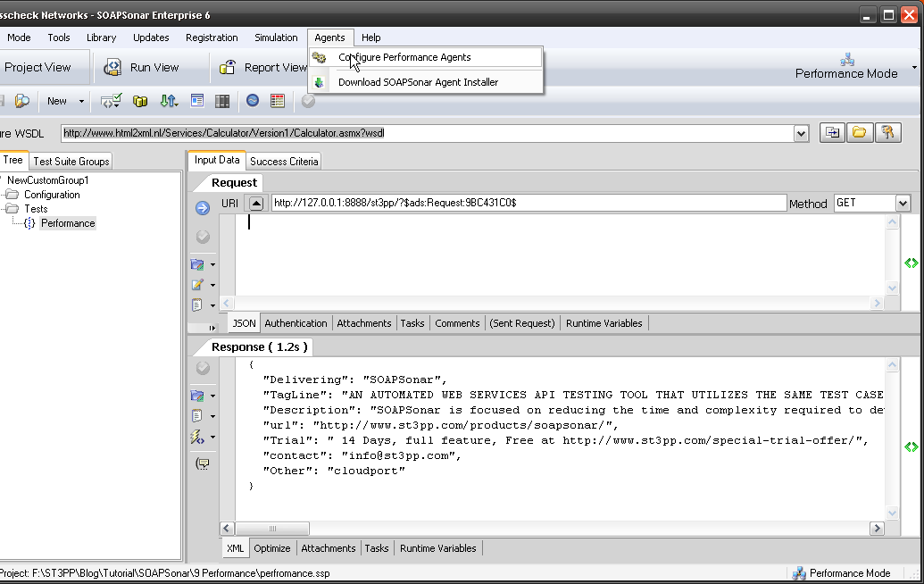
Task: Open dropdown arrow beside Response folder icon
Action: tap(212, 396)
